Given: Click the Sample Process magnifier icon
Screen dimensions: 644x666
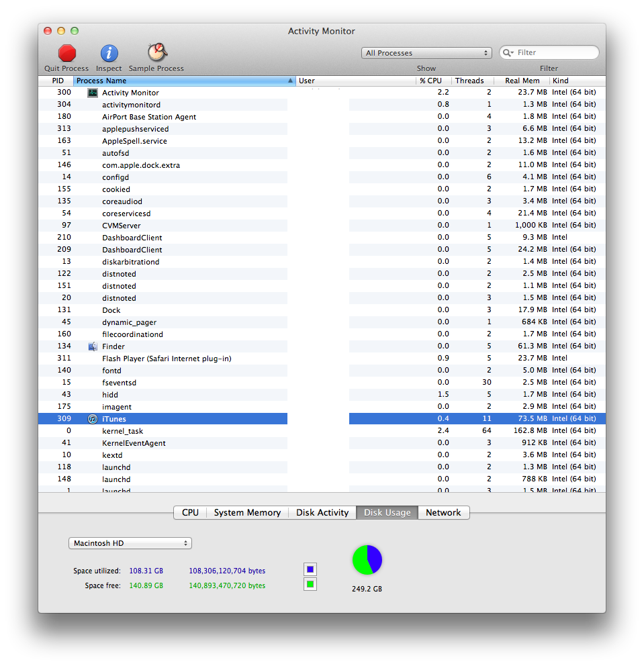Looking at the screenshot, I should tap(157, 52).
